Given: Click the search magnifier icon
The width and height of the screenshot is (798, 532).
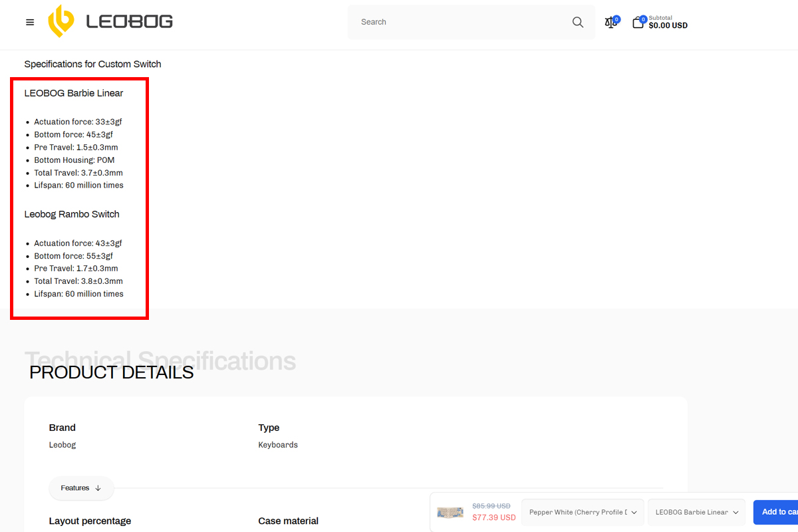Looking at the screenshot, I should 577,22.
